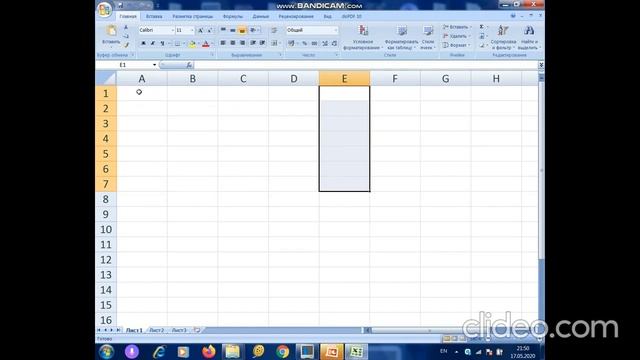Toggle Underline formatting
The width and height of the screenshot is (640, 360).
[162, 43]
